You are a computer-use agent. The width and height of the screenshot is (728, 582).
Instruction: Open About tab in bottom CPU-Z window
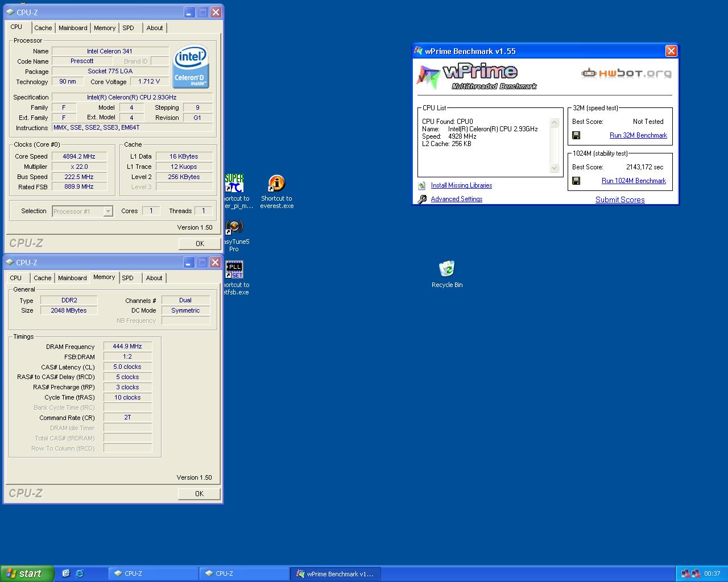pyautogui.click(x=154, y=278)
